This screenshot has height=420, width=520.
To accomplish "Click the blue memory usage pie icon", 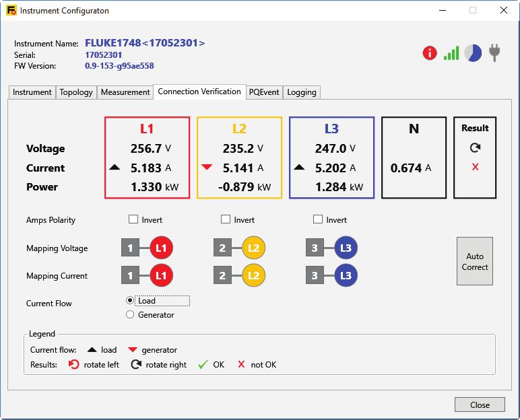I will pos(473,53).
